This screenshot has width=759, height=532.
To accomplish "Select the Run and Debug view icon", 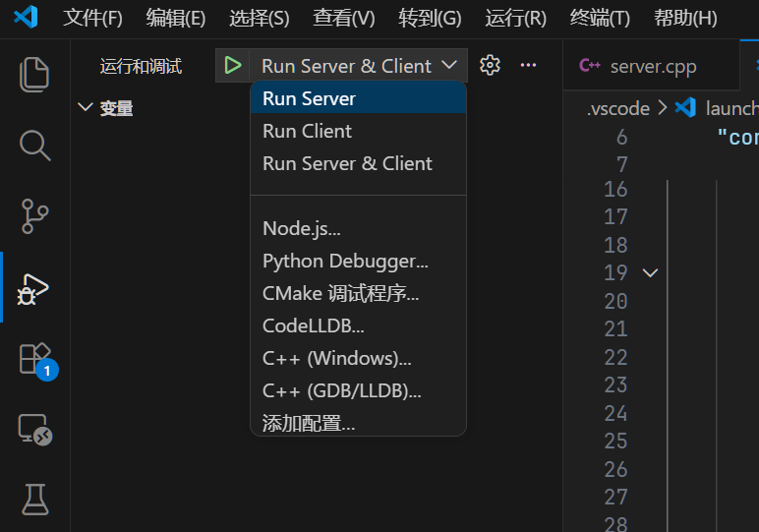I will pyautogui.click(x=33, y=289).
